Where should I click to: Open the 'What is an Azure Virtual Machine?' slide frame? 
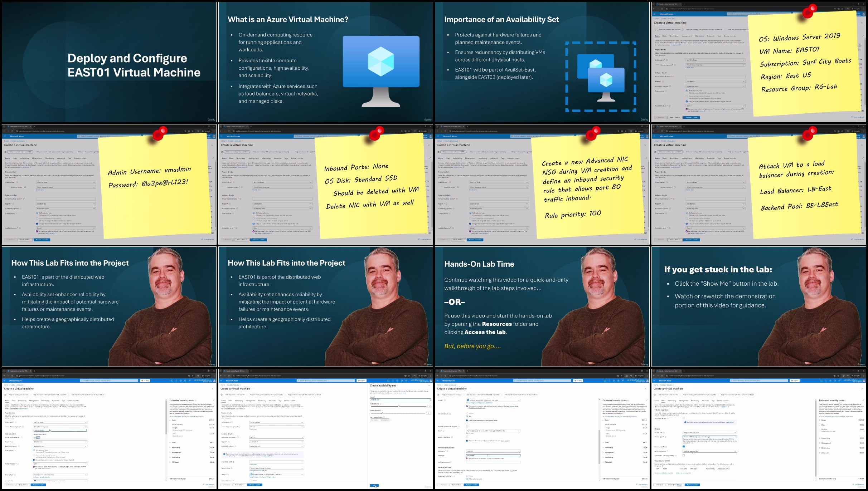point(326,62)
